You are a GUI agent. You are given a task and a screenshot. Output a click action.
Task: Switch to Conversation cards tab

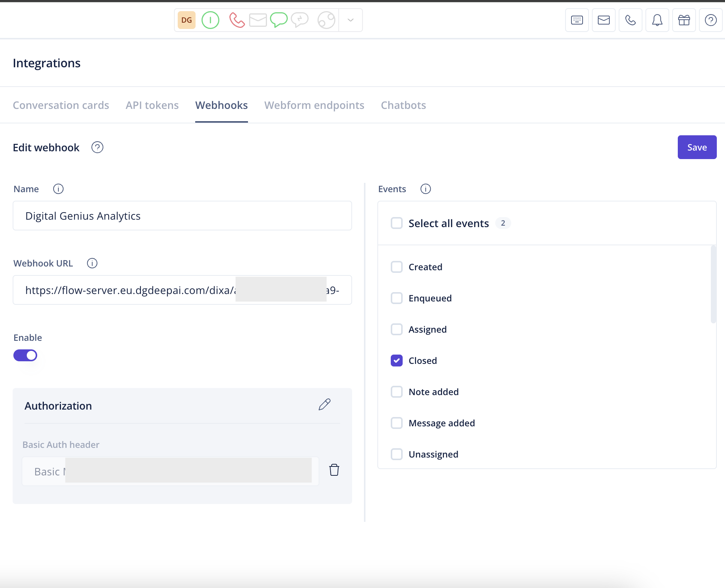[x=61, y=105]
